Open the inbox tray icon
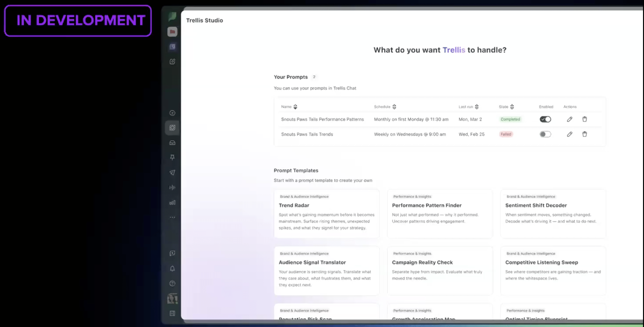The width and height of the screenshot is (644, 327). [x=172, y=143]
